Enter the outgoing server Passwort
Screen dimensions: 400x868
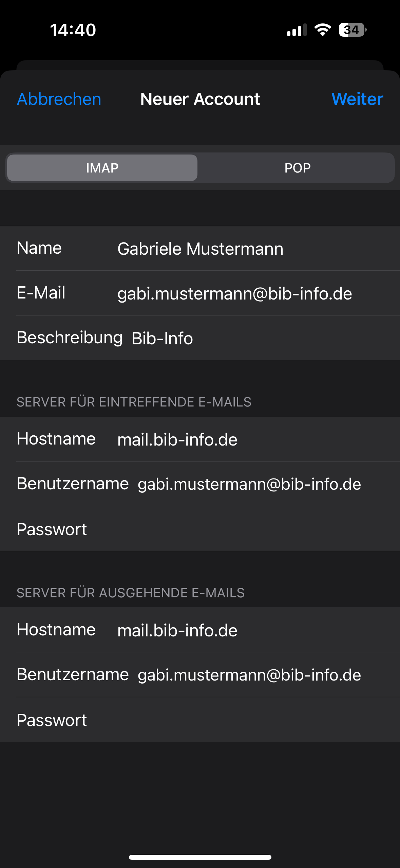[237, 720]
